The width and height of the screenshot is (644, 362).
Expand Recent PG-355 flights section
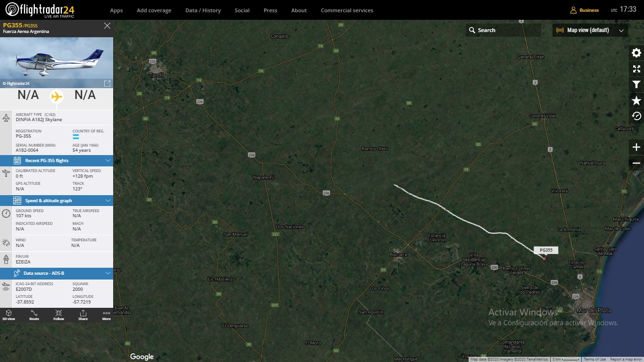(x=57, y=161)
